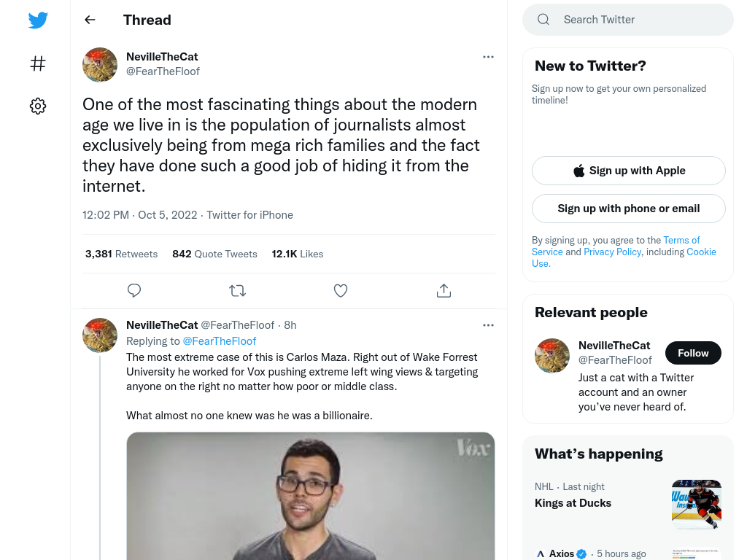The width and height of the screenshot is (747, 560).
Task: Open the Carlos Maza Vox video thumbnail
Action: pyautogui.click(x=311, y=496)
